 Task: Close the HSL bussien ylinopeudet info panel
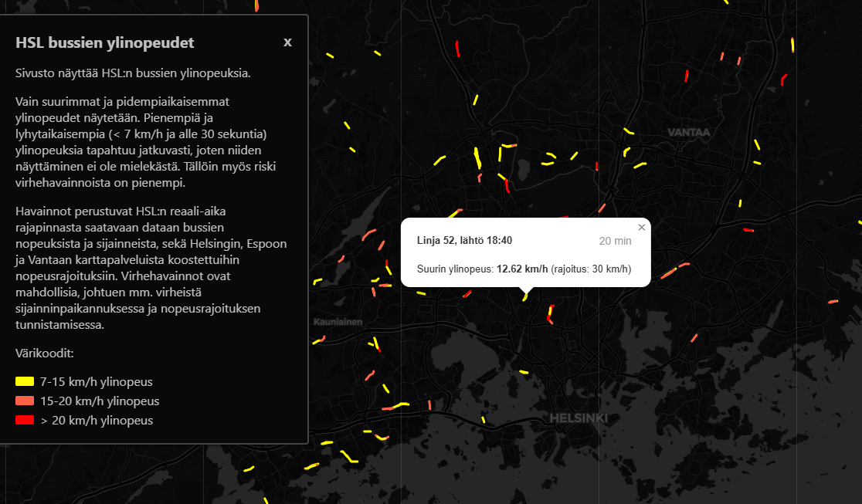click(x=287, y=42)
